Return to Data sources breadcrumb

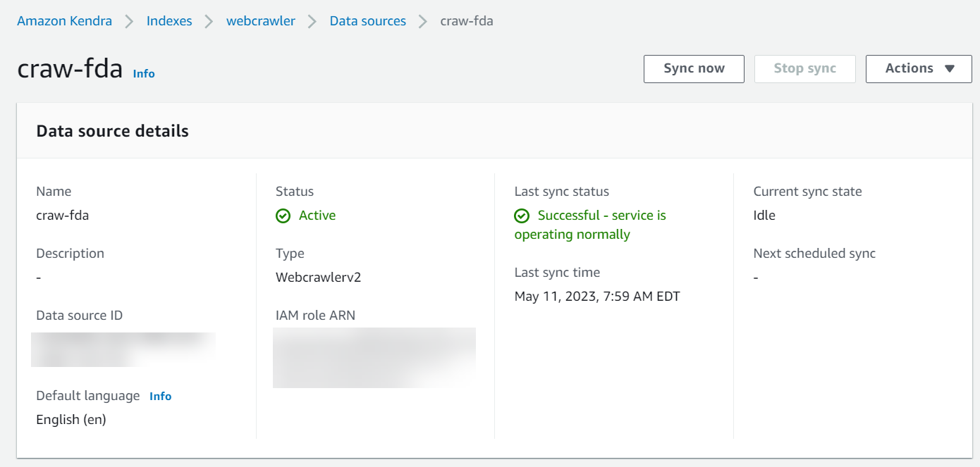tap(368, 21)
